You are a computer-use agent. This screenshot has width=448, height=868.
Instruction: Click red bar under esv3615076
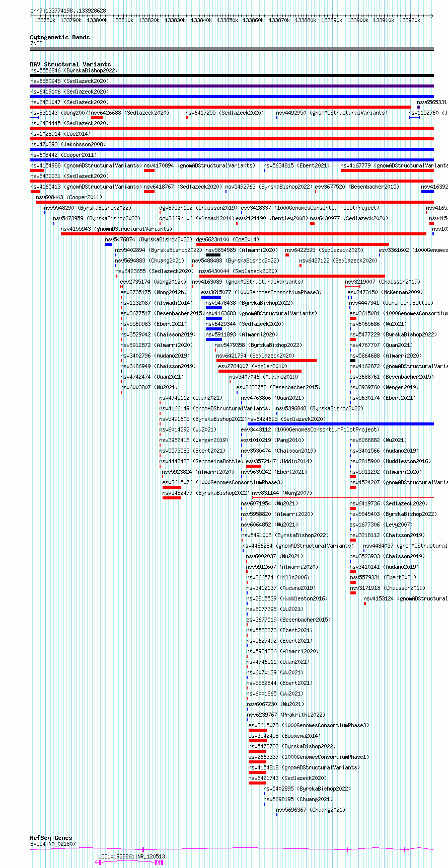pos(172,487)
